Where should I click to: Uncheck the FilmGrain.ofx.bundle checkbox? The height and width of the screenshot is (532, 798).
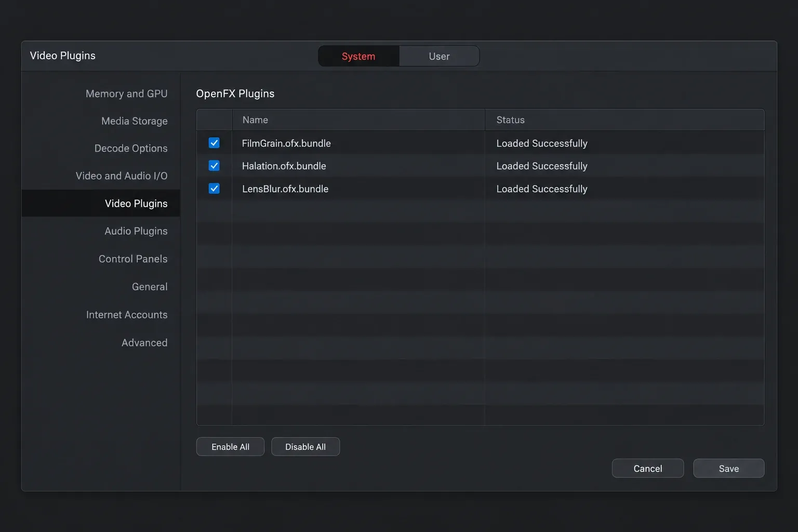point(214,143)
